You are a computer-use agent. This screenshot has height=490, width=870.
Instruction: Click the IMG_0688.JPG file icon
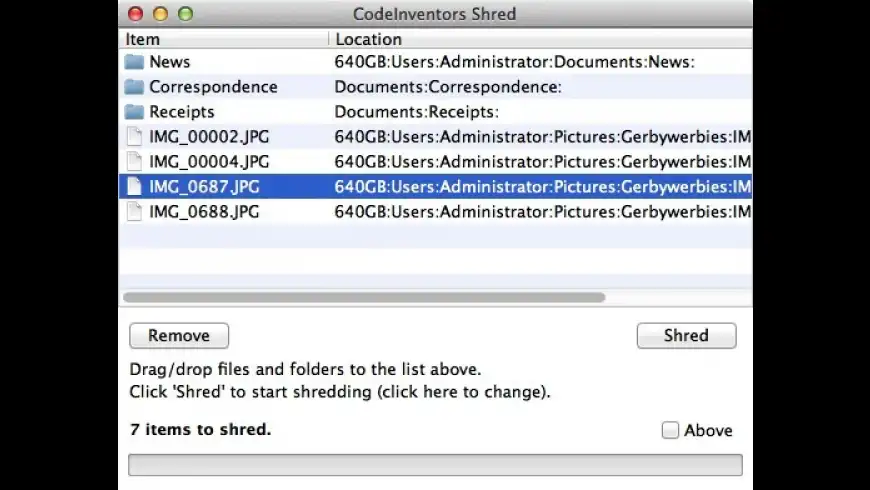pyautogui.click(x=135, y=212)
